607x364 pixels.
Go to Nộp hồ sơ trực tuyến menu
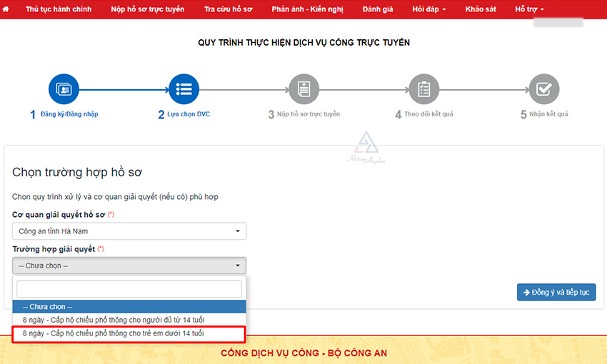[148, 9]
